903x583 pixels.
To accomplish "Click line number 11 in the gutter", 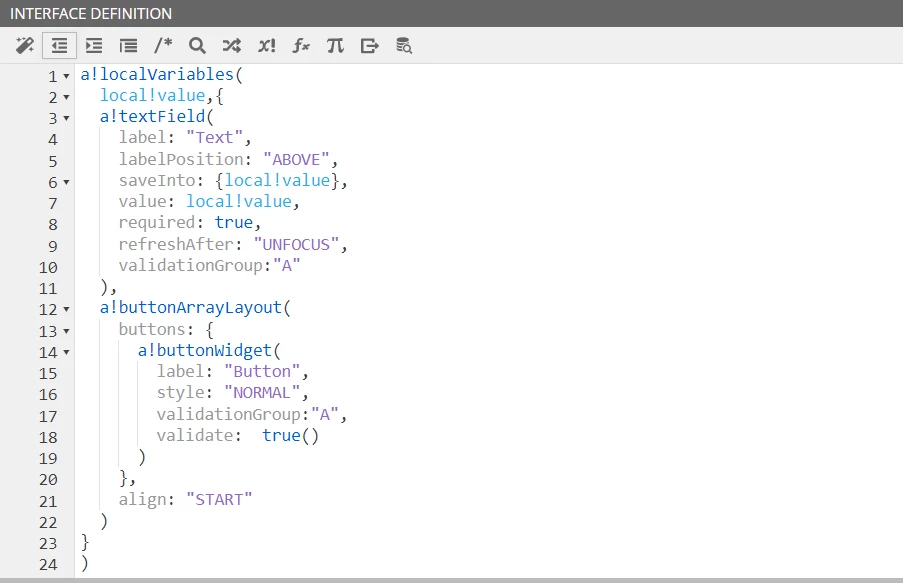I will (48, 288).
